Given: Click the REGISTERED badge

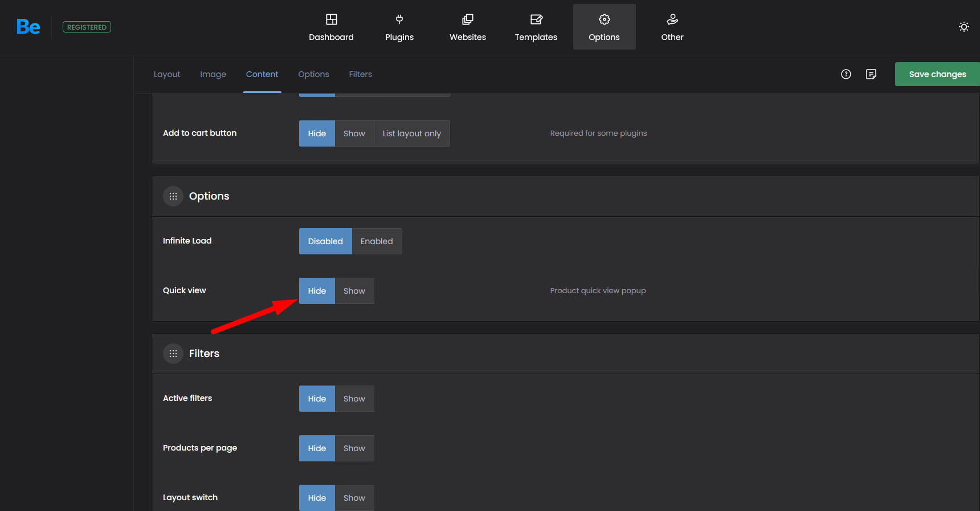Looking at the screenshot, I should coord(87,27).
